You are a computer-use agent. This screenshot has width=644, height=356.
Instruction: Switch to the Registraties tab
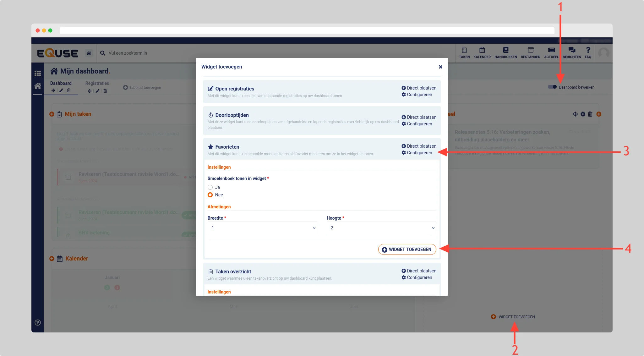97,83
